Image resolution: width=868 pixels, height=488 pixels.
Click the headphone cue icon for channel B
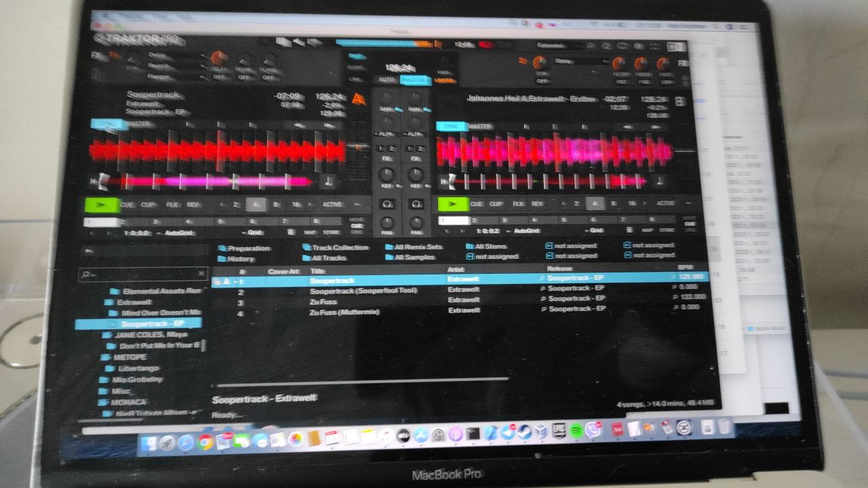(x=415, y=204)
